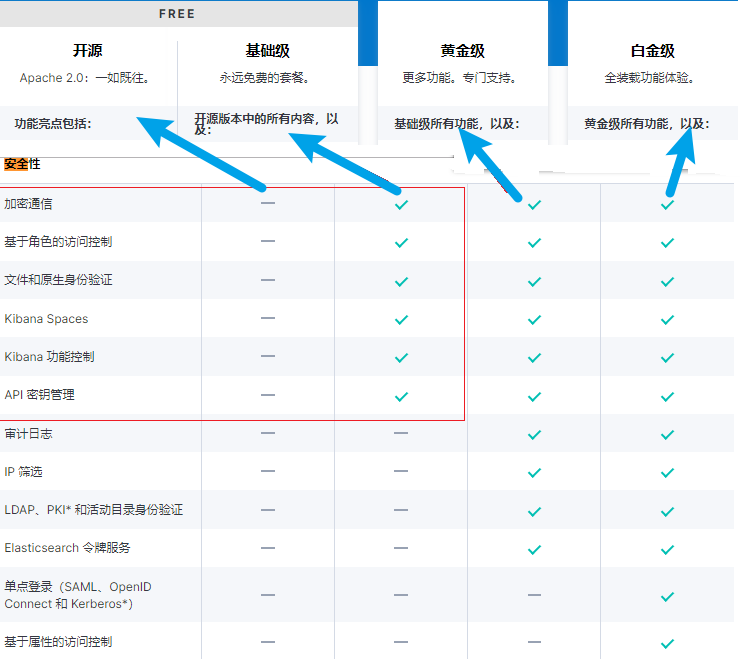Image resolution: width=741 pixels, height=659 pixels.
Task: Click the 黄金级 checkmark in 审计日志 row
Action: click(x=534, y=434)
